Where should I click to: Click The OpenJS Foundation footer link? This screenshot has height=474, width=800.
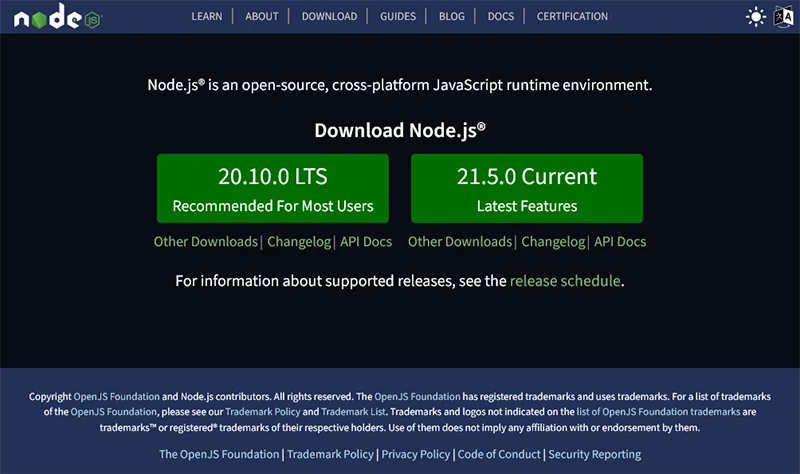(x=219, y=454)
